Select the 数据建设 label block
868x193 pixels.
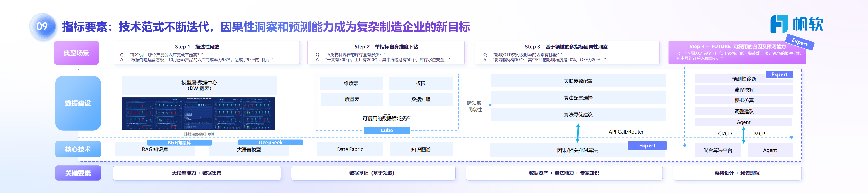coord(78,103)
